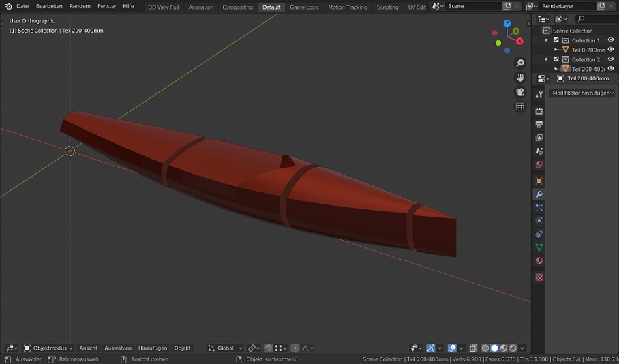Click the red X axis on the navigation gizmo
This screenshot has width=619, height=364.
[x=519, y=42]
